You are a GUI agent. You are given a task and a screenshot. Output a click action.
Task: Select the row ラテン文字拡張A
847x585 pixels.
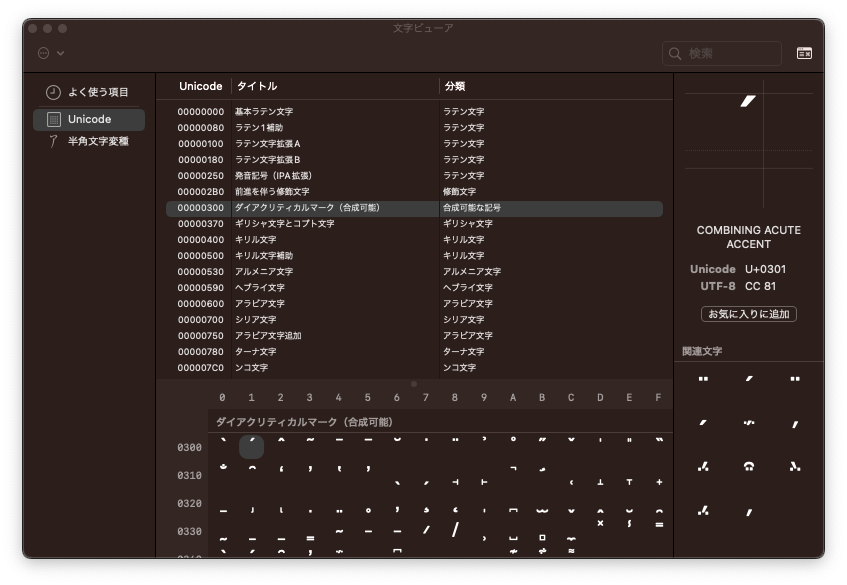[x=414, y=144]
